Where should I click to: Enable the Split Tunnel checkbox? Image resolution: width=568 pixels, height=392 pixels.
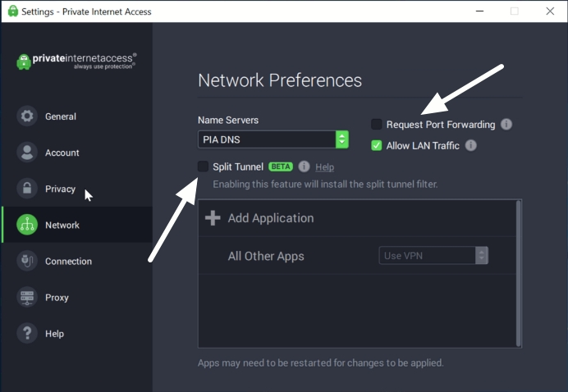[203, 166]
